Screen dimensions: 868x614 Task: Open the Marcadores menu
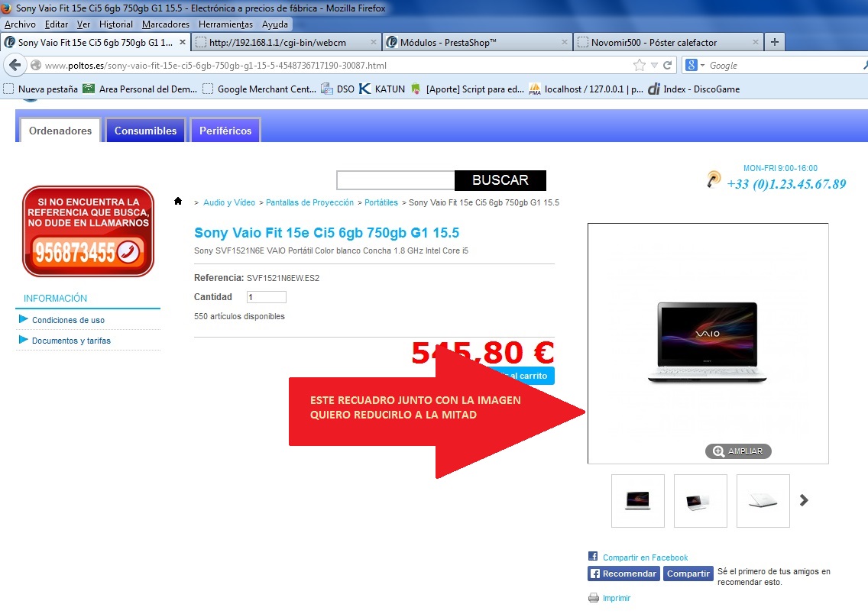[x=166, y=24]
